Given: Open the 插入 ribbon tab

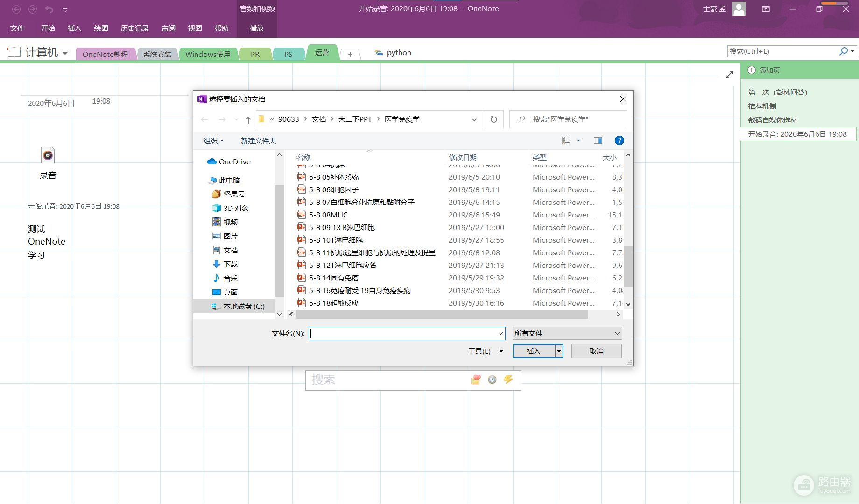Looking at the screenshot, I should [x=74, y=28].
